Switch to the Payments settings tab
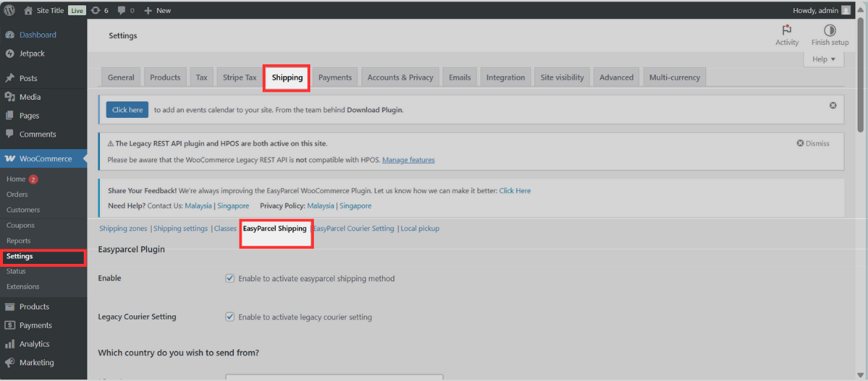The width and height of the screenshot is (868, 381). point(335,77)
